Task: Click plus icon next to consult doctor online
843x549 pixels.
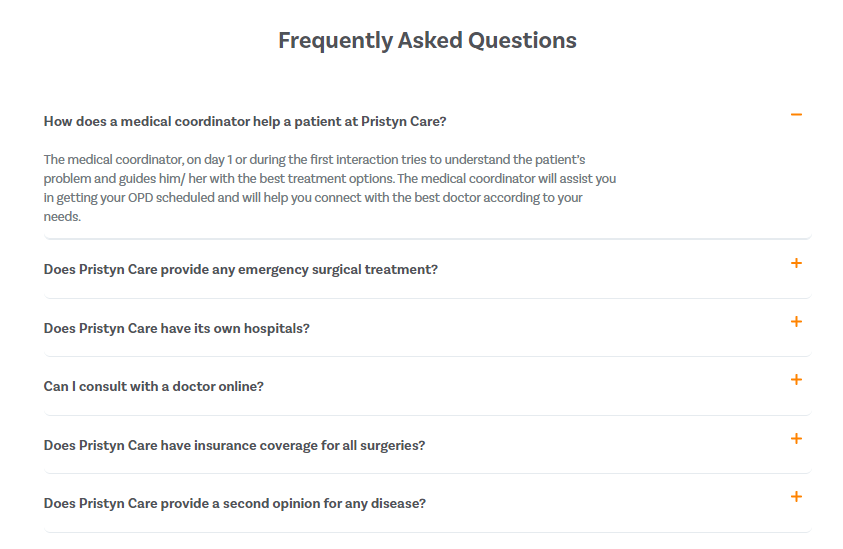Action: (x=796, y=380)
